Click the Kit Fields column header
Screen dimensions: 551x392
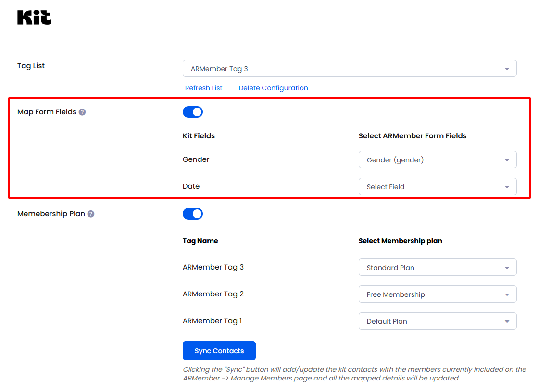coord(199,136)
